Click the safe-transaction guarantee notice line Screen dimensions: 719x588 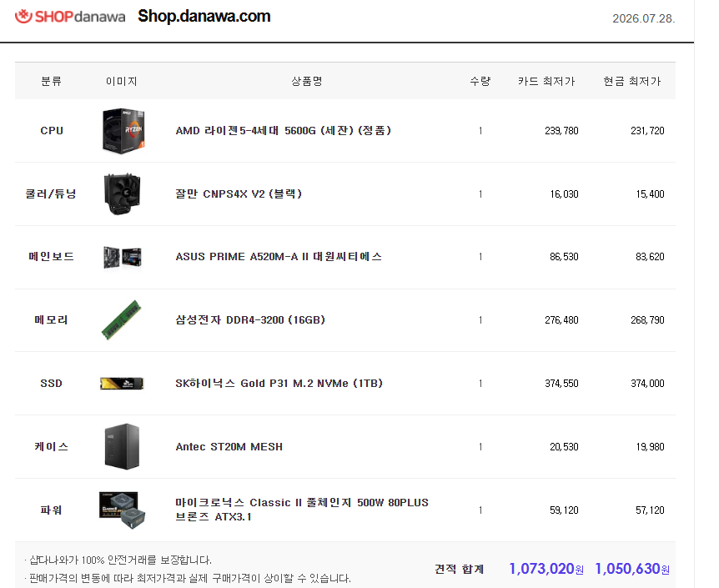[x=118, y=560]
